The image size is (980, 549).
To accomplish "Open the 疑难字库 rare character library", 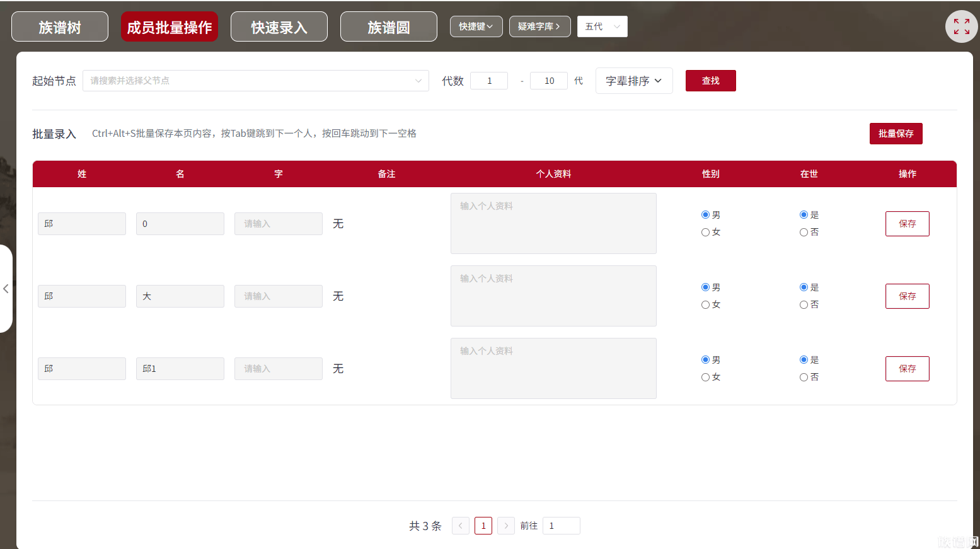I will pos(539,26).
